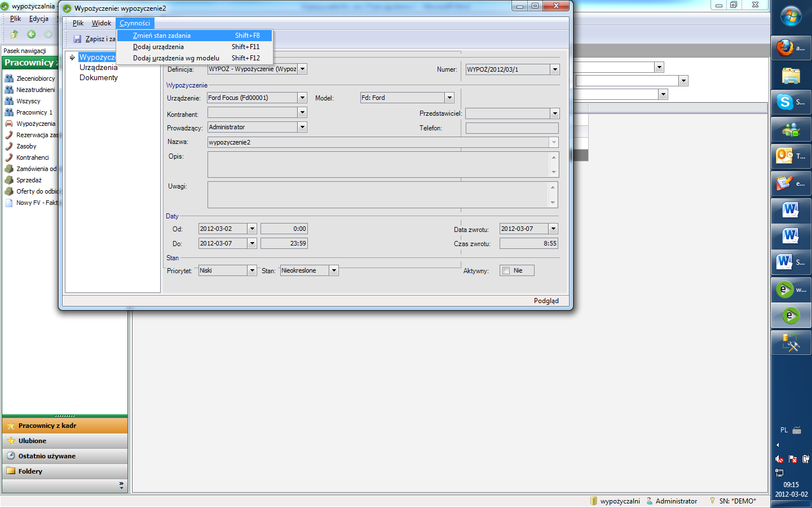This screenshot has height=508, width=812.
Task: Open Pracownicy z kadr panel
Action: pyautogui.click(x=65, y=426)
